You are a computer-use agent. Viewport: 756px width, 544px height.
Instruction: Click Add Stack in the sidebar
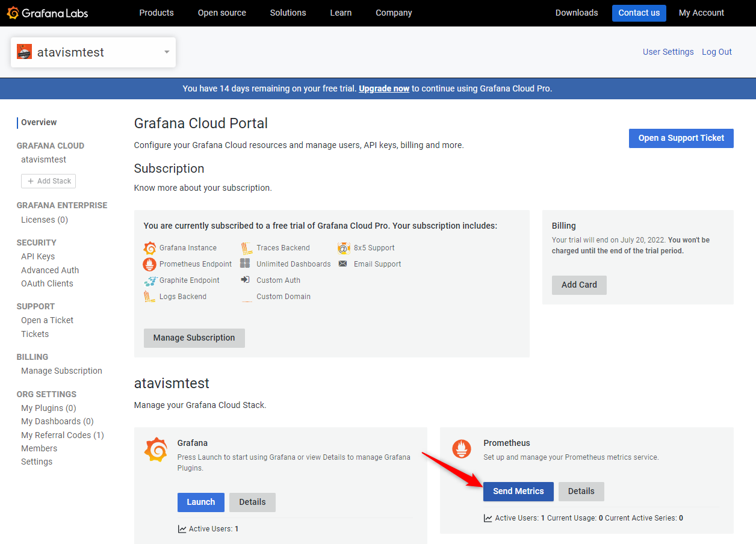pyautogui.click(x=49, y=181)
